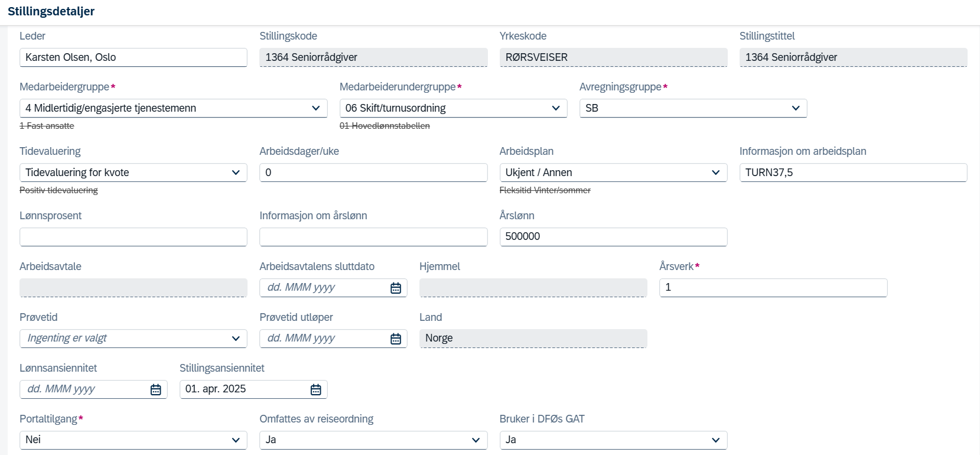Select the Årslønn field showing 500000

point(613,237)
